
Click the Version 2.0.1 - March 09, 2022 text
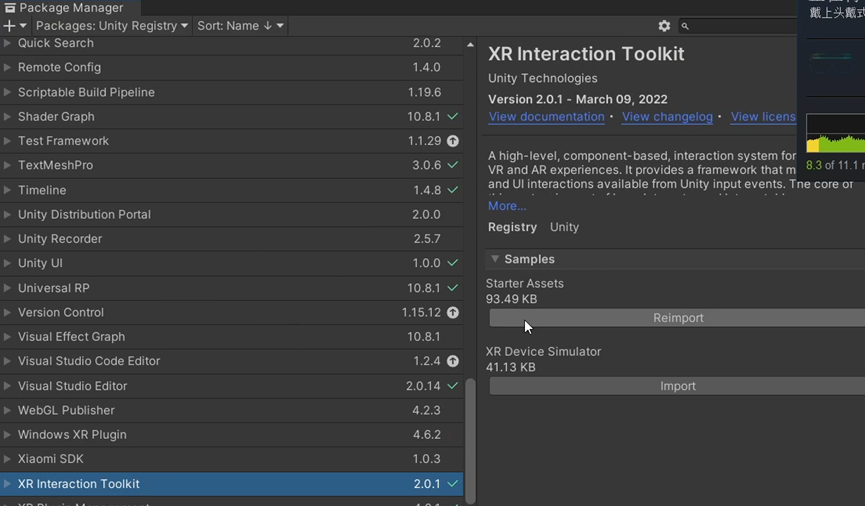coord(578,99)
